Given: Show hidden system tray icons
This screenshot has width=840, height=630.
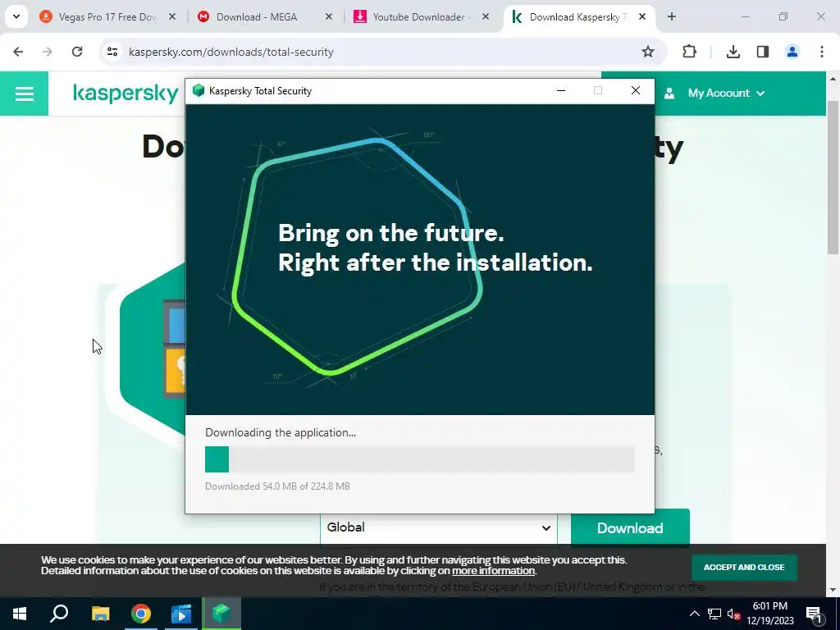Looking at the screenshot, I should click(694, 614).
